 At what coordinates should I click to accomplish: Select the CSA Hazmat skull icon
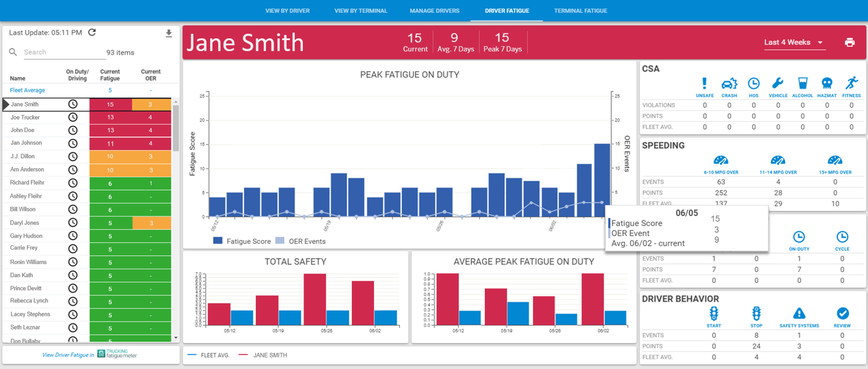(827, 84)
